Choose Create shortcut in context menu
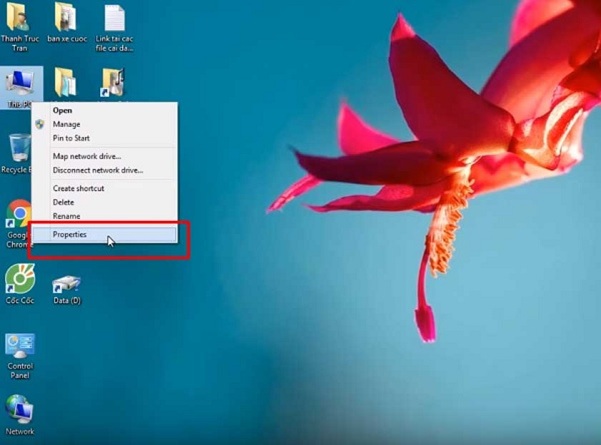Screen dimensions: 601x445 (x=104, y=188)
